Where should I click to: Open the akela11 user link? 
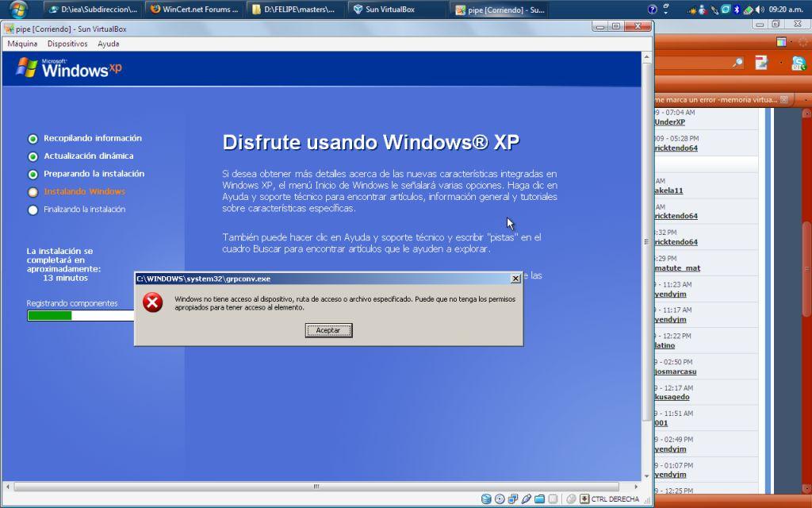click(668, 190)
